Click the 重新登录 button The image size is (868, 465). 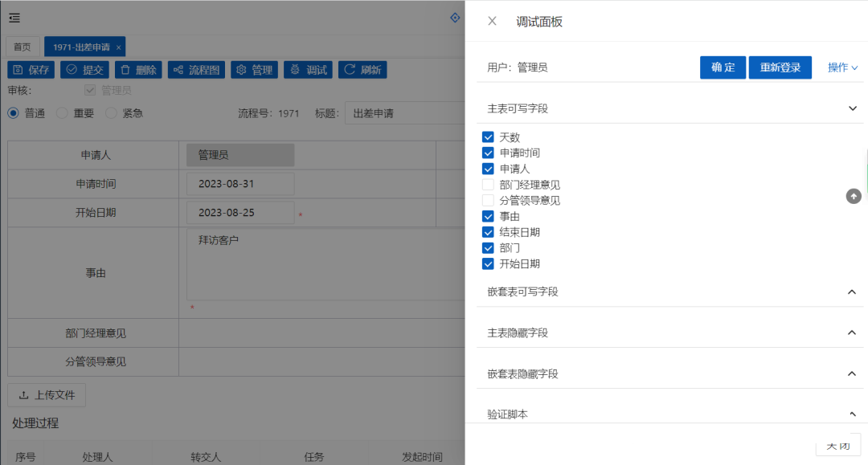pyautogui.click(x=780, y=67)
